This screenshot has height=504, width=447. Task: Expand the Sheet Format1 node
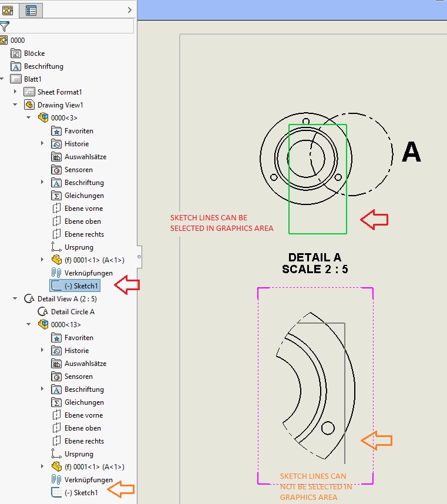pyautogui.click(x=15, y=92)
